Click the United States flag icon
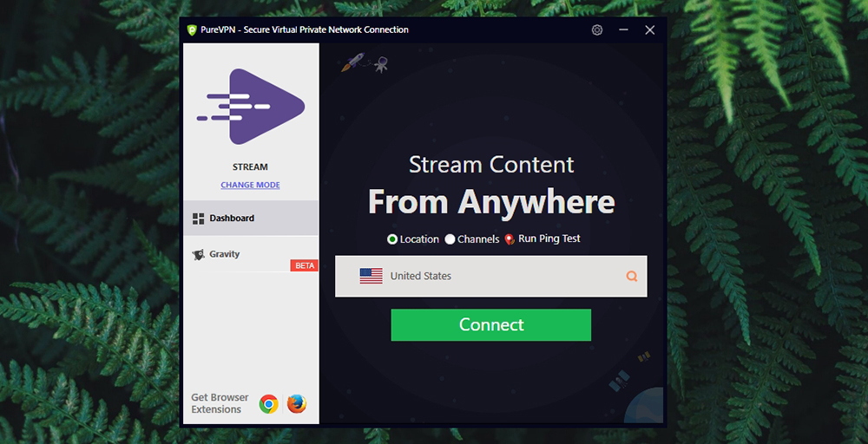 371,276
